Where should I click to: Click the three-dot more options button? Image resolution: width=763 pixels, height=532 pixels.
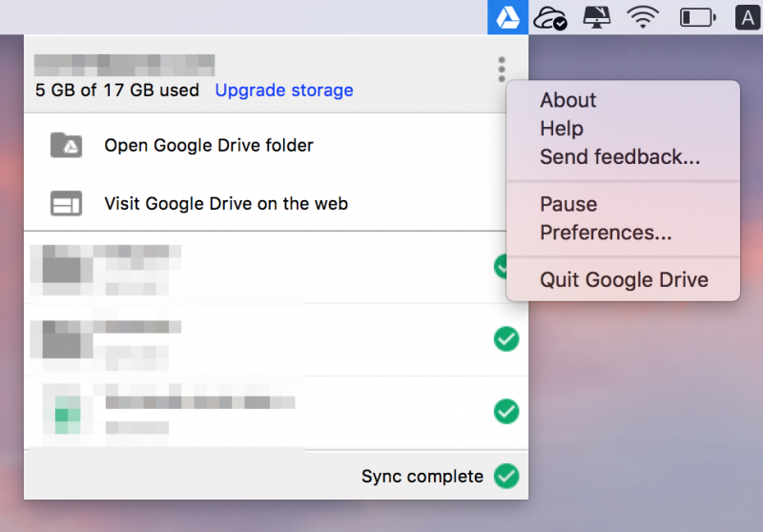click(502, 69)
